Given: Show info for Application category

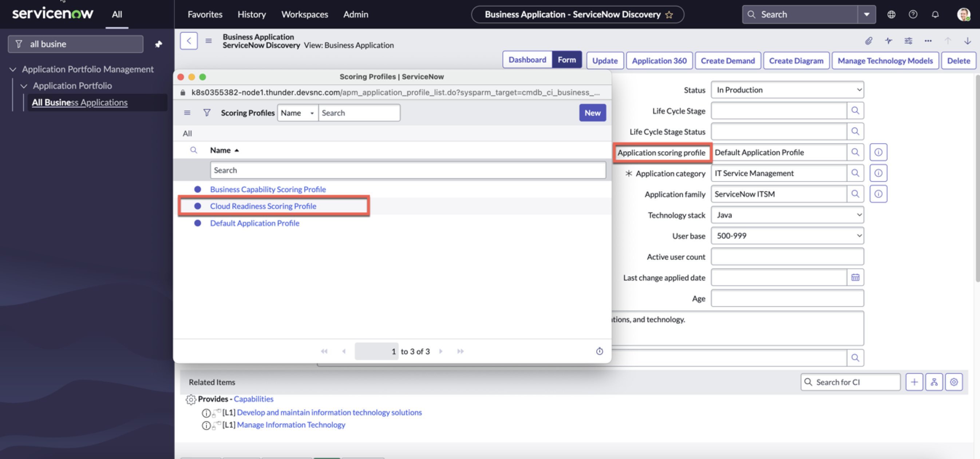Looking at the screenshot, I should 878,173.
